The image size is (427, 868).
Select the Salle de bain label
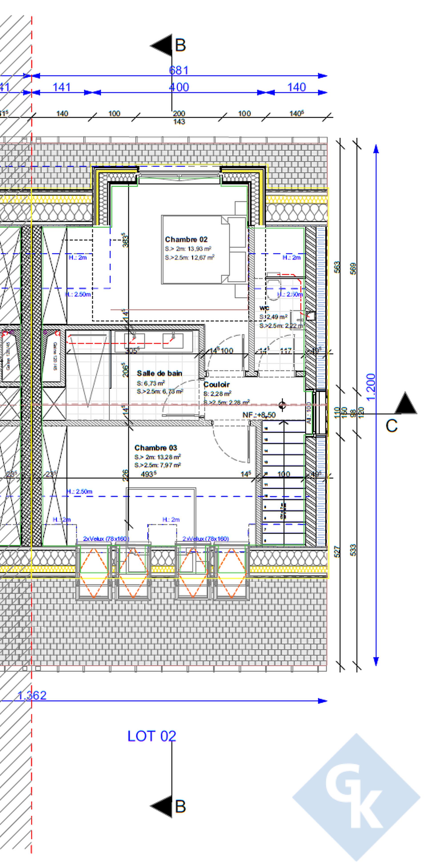[159, 373]
